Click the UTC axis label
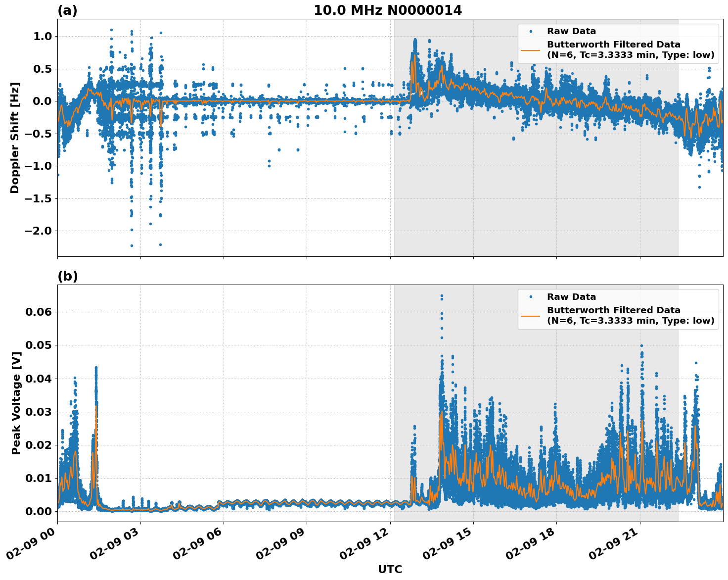This screenshot has height=580, width=728. pyautogui.click(x=389, y=569)
